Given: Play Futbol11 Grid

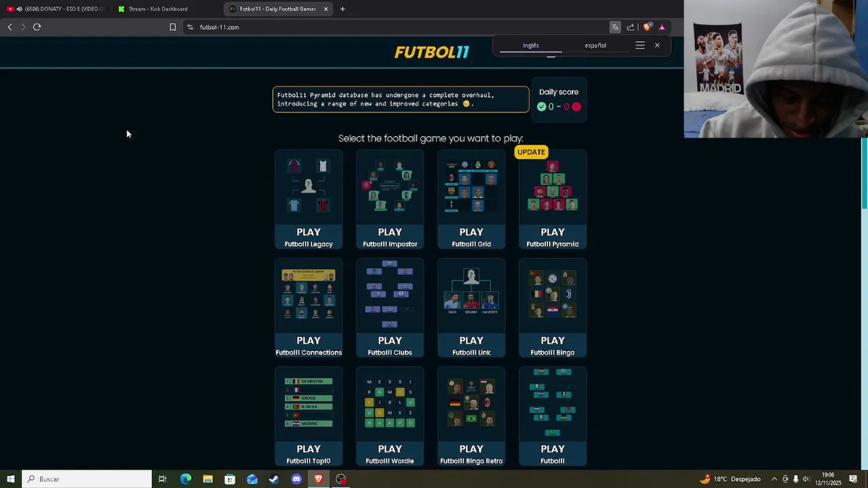Looking at the screenshot, I should click(471, 237).
